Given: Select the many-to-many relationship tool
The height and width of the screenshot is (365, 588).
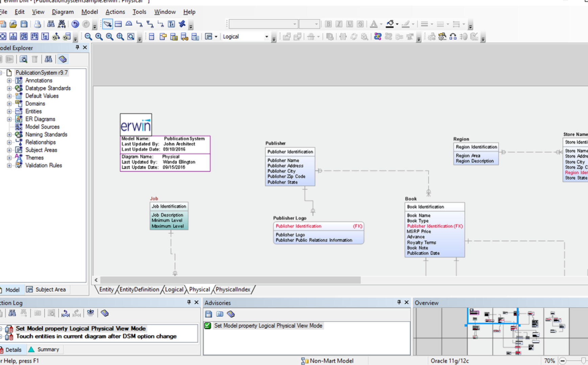Looking at the screenshot, I should coord(150,24).
